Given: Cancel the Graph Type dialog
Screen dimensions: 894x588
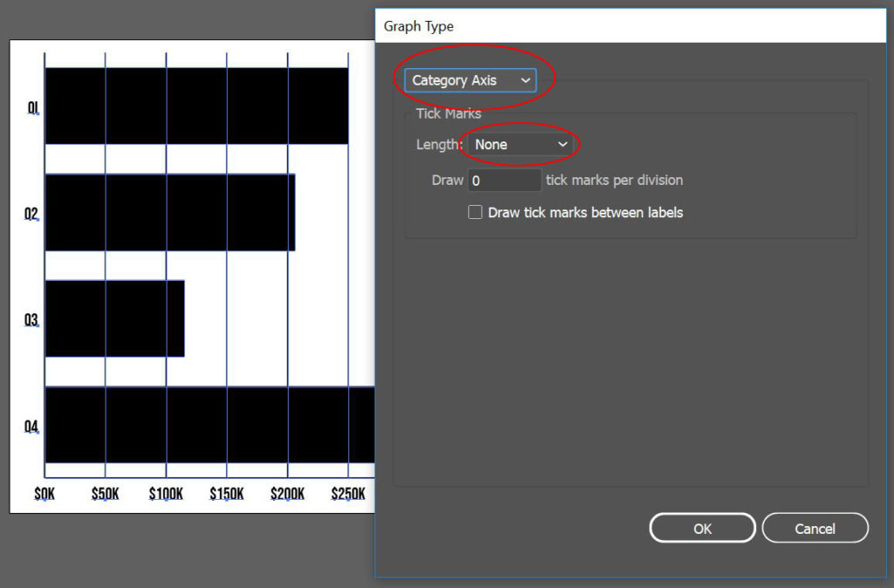Looking at the screenshot, I should click(815, 528).
